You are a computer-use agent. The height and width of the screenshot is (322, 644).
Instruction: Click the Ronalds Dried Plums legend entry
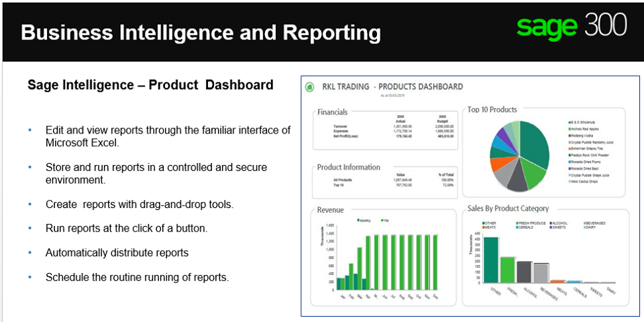click(584, 162)
